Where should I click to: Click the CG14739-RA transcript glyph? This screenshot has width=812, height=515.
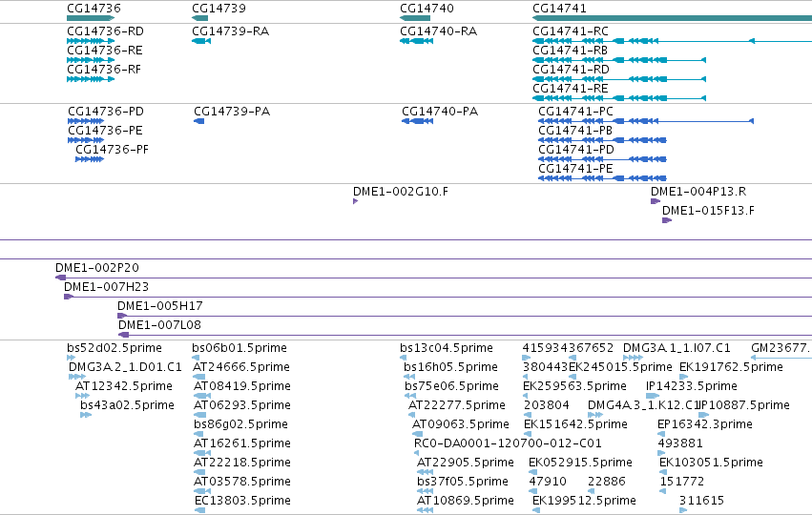201,41
